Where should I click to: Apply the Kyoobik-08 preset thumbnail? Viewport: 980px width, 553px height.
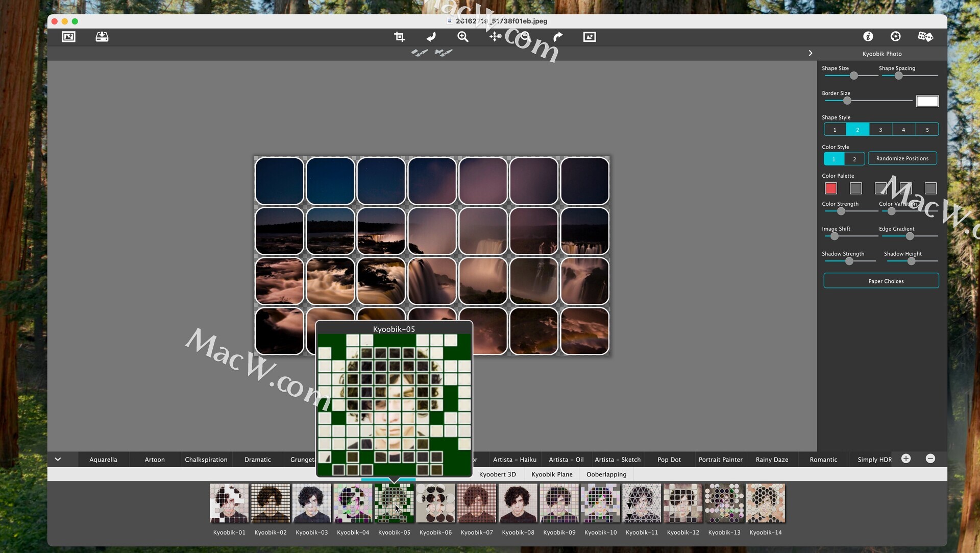(x=518, y=503)
